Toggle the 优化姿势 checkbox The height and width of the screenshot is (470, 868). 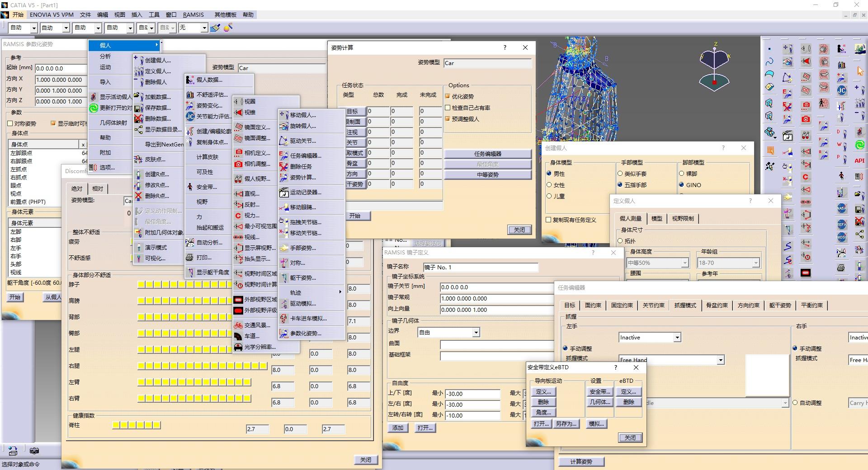coord(448,96)
